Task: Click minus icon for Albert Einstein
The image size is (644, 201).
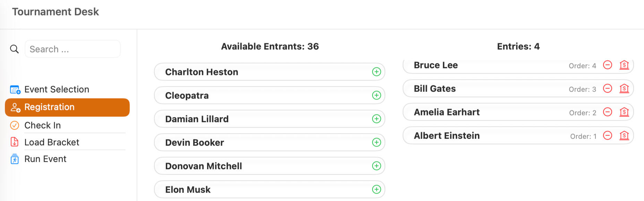Action: (608, 136)
